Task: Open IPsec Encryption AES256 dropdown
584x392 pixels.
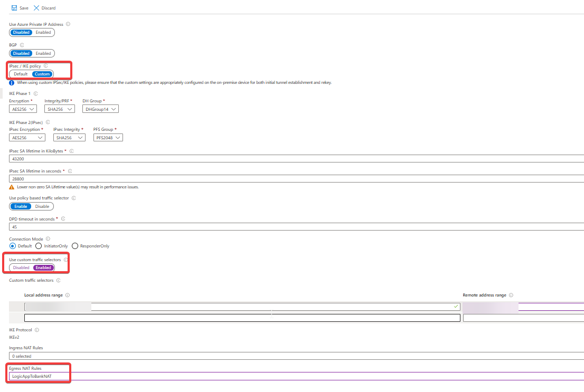Action: 27,138
